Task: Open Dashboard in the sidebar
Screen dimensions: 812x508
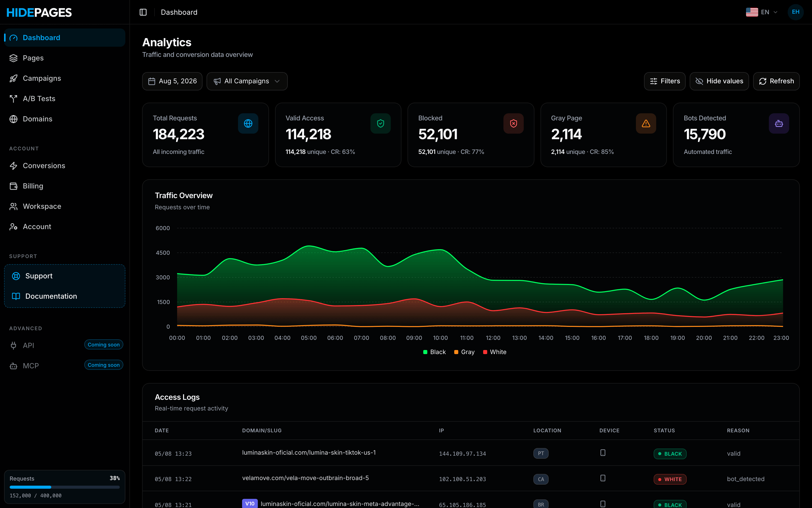Action: 64,38
